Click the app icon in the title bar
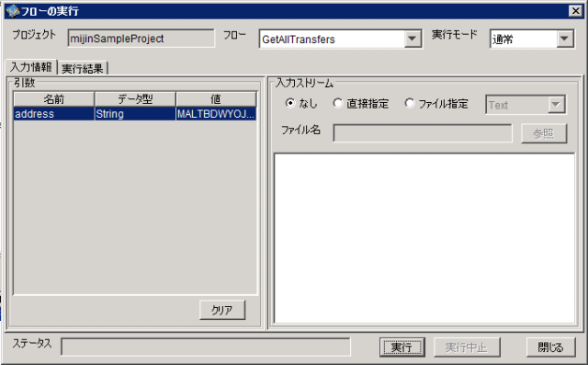Screen dimensions: 588x365 coord(12,11)
